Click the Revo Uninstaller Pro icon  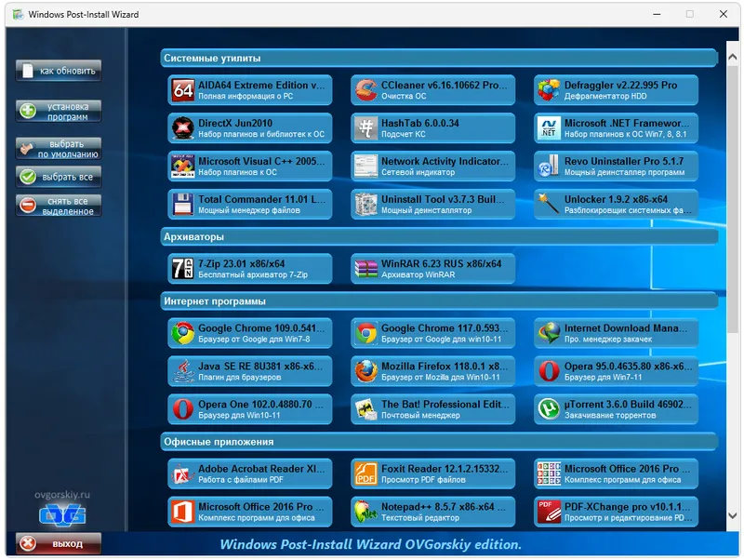549,167
